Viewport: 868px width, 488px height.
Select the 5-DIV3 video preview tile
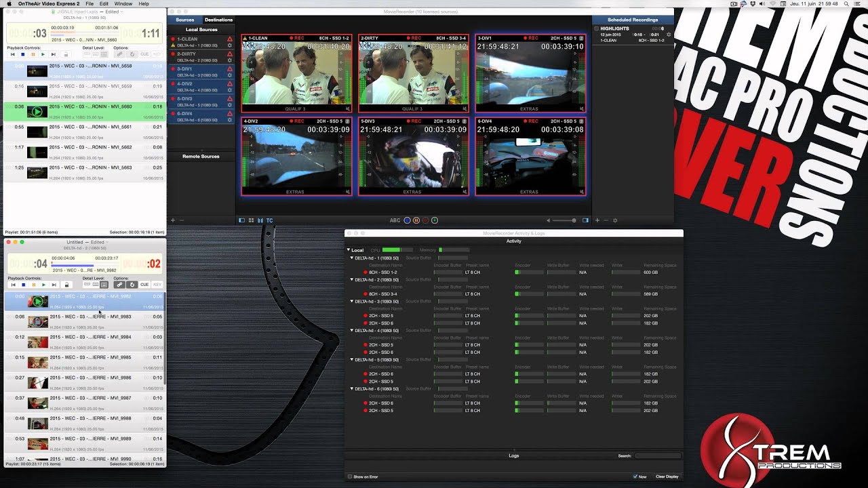click(414, 157)
